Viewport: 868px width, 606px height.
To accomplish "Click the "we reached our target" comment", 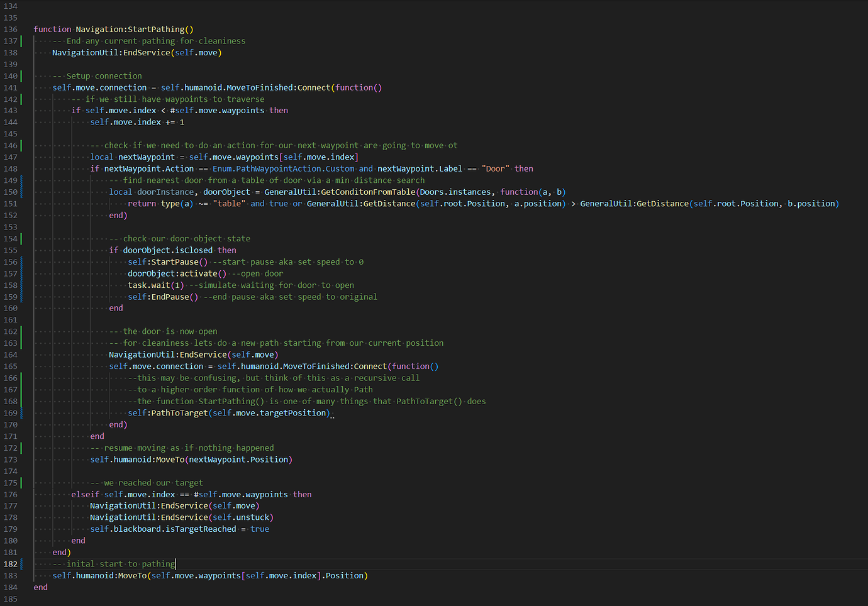I will coord(147,483).
